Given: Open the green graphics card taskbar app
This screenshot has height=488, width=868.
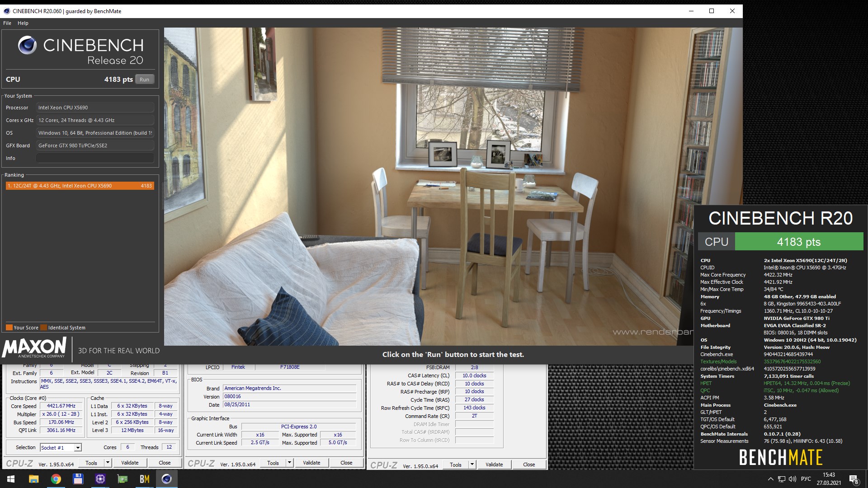Looking at the screenshot, I should 122,479.
